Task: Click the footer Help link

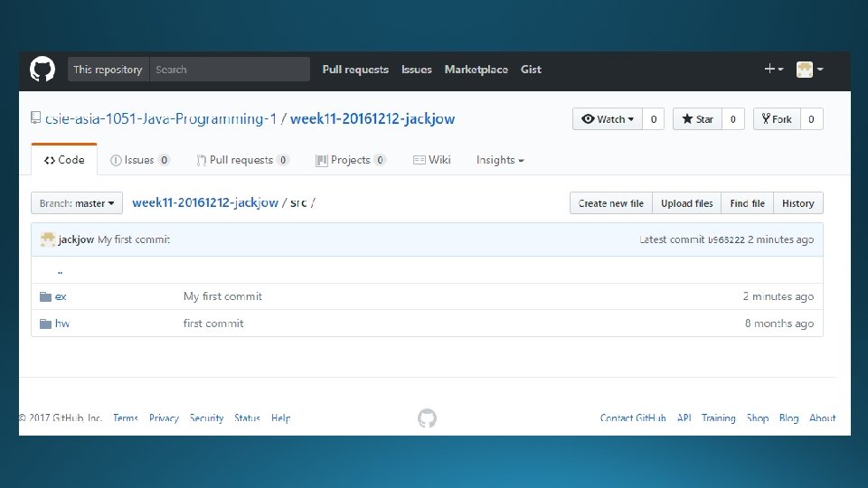Action: point(280,418)
